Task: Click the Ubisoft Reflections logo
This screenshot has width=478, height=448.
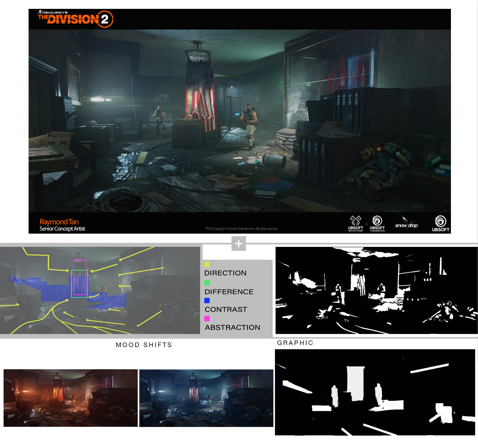Action: [355, 223]
